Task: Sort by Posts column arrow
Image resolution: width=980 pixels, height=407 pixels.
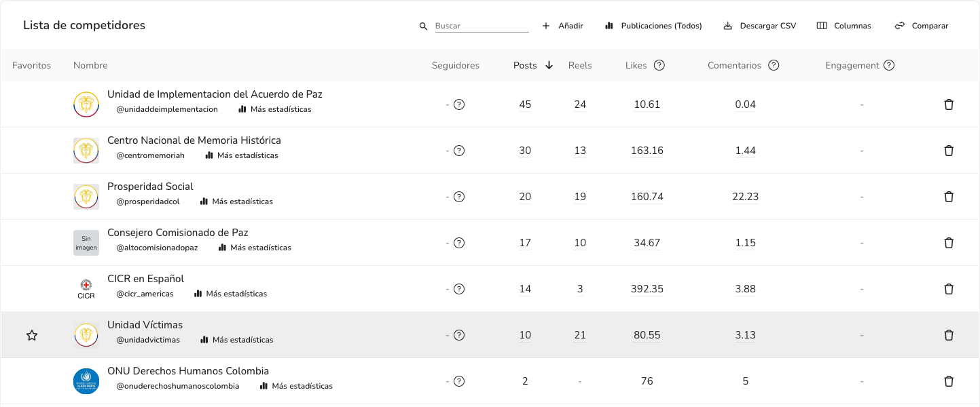Action: [x=549, y=65]
